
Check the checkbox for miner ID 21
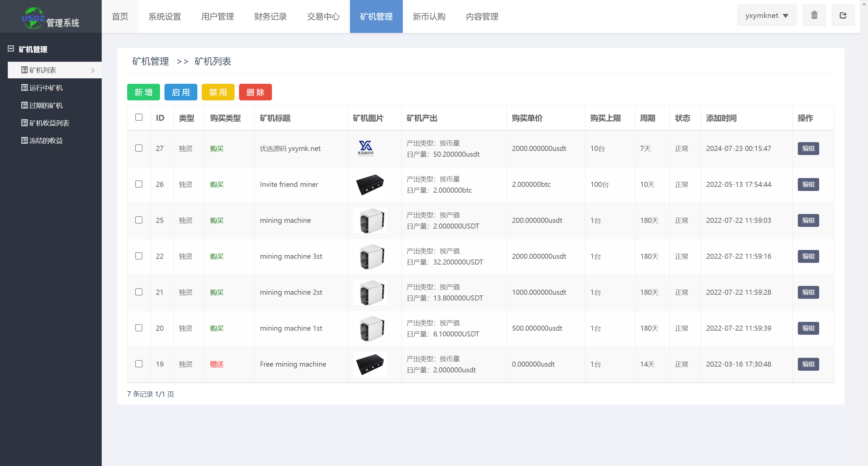pos(139,292)
